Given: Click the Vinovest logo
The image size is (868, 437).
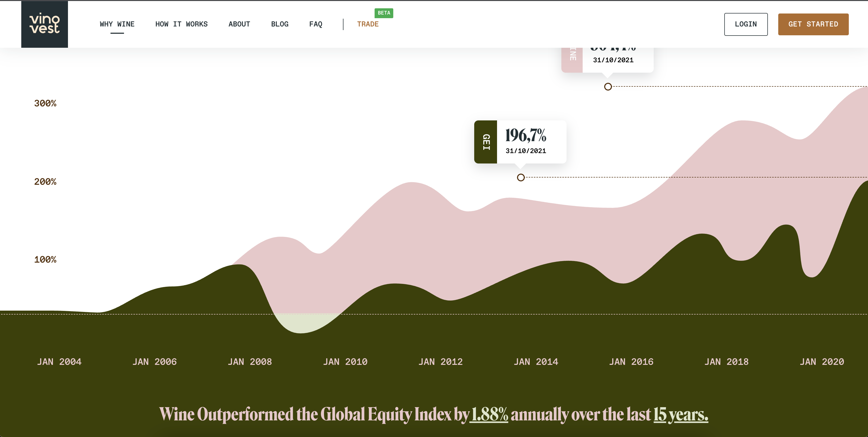Looking at the screenshot, I should (44, 24).
